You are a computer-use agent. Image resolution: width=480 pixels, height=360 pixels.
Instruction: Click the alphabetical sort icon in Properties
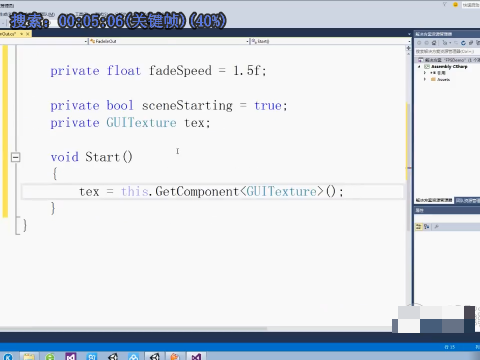426,227
